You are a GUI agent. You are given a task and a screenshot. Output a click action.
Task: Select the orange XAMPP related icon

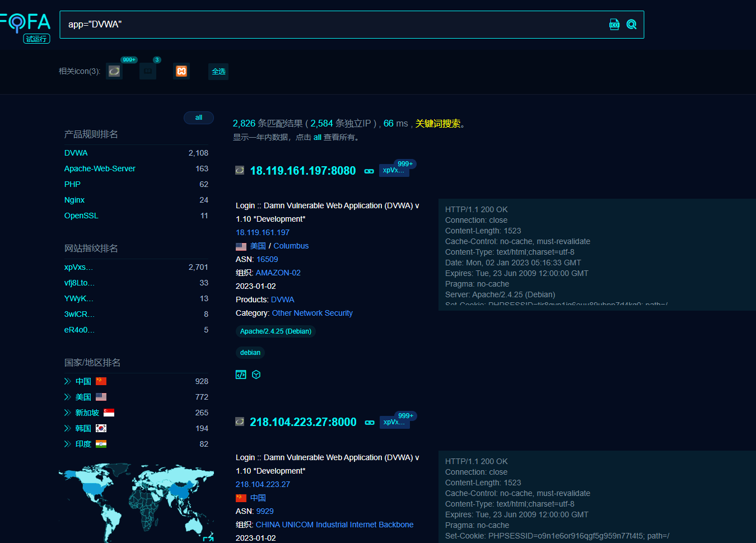pyautogui.click(x=181, y=71)
